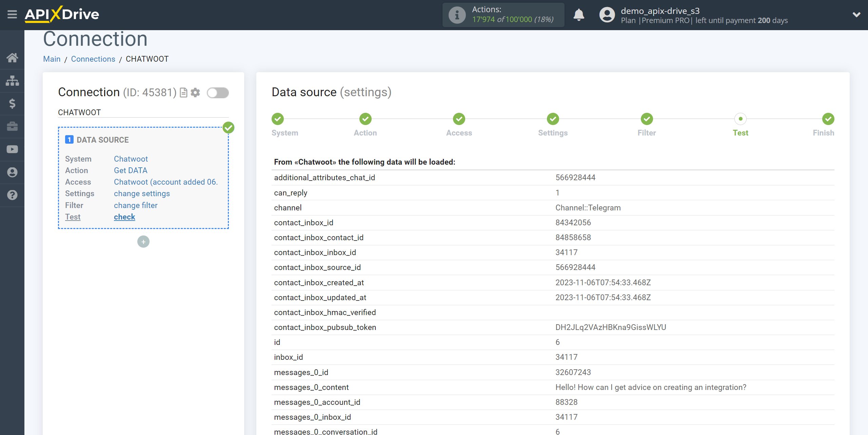Add a new block with plus button

point(143,242)
